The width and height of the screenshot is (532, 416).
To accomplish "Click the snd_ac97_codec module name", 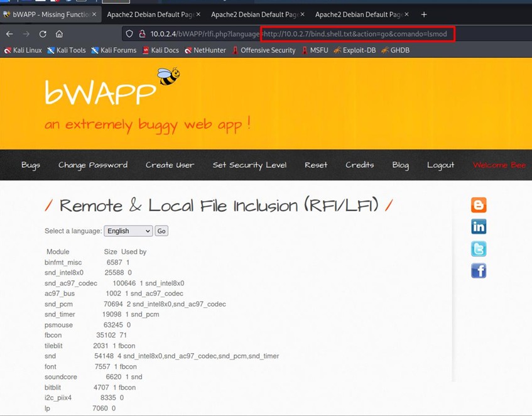I will 71,283.
